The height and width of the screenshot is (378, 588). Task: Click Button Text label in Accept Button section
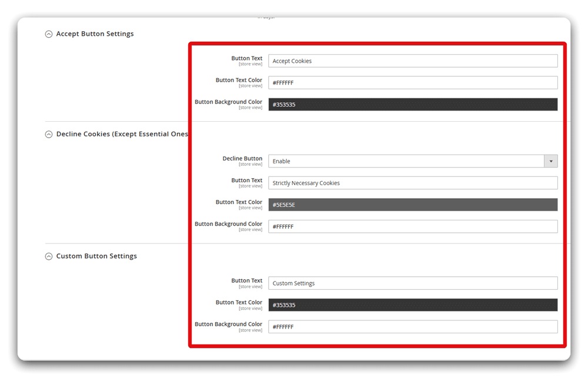246,59
